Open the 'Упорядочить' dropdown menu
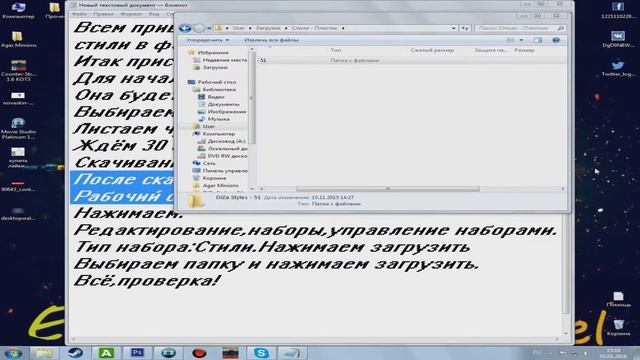Viewport: 640px width, 360px height. (207, 40)
